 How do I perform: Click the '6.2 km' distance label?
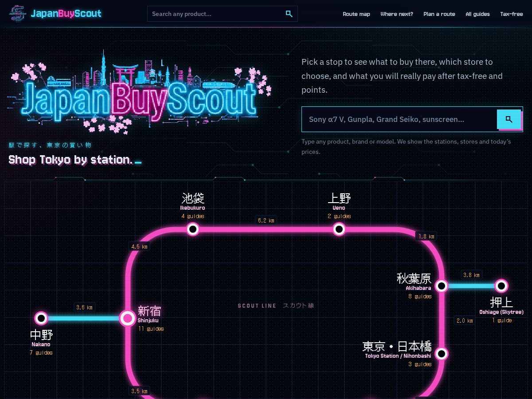pos(266,220)
